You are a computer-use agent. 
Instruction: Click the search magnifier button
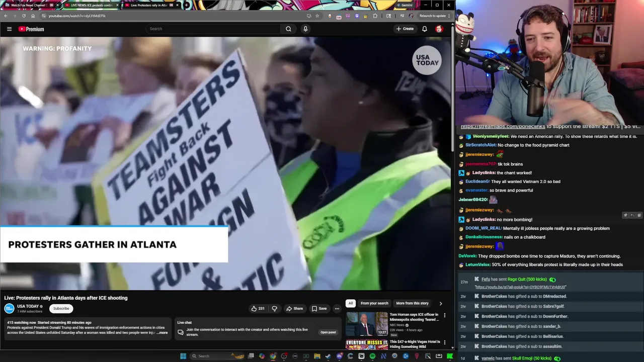288,29
